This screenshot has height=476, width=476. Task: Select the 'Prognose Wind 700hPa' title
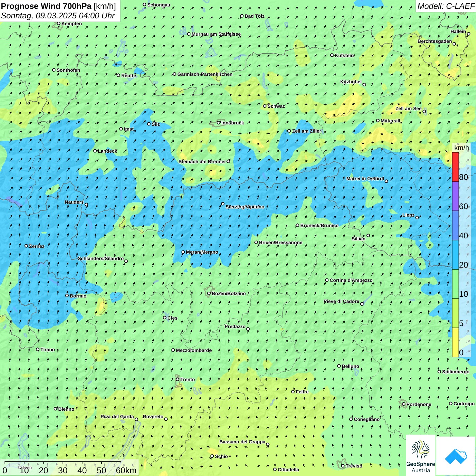point(46,6)
